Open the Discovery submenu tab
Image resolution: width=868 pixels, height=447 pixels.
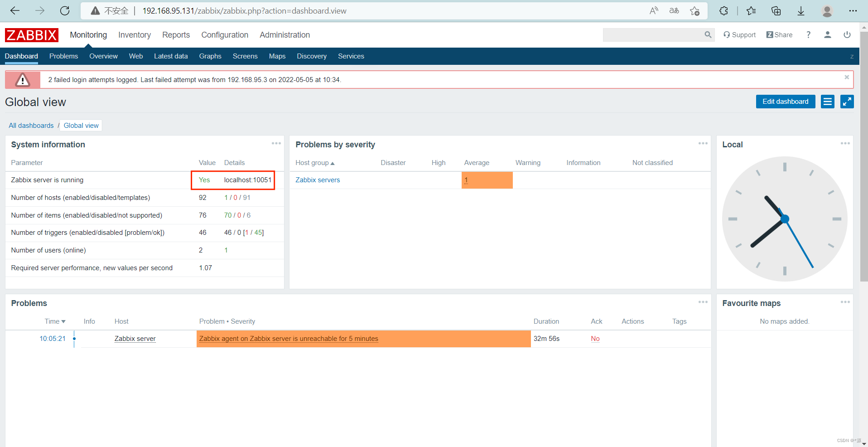312,56
